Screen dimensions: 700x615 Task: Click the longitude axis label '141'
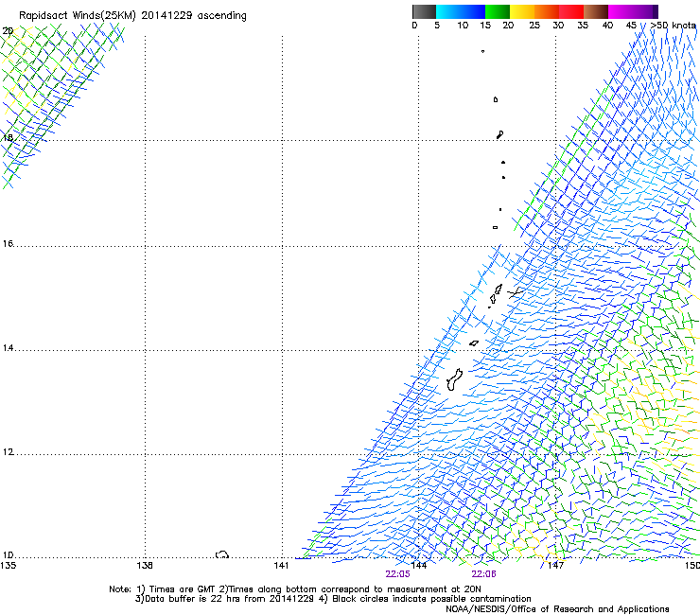pyautogui.click(x=281, y=566)
